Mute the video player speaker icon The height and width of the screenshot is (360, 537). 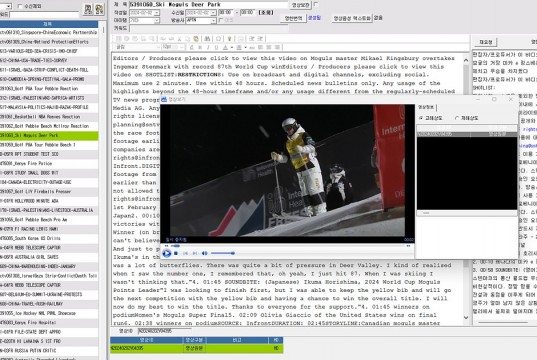click(x=204, y=253)
